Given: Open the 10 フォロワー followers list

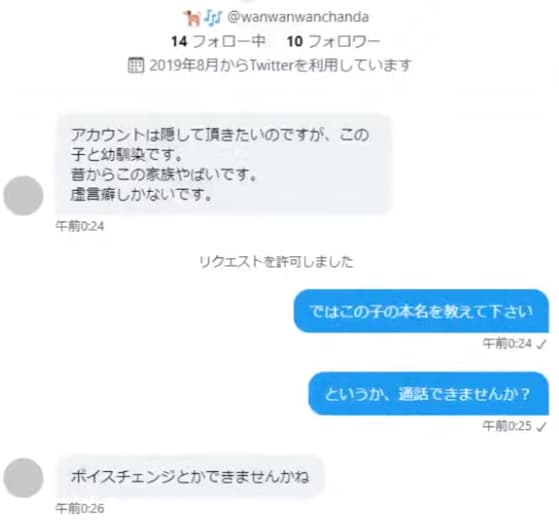Looking at the screenshot, I should (334, 42).
